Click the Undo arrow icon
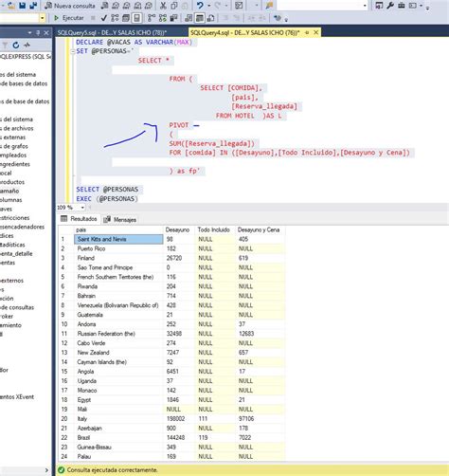Viewport: 449px width, 476px height. [x=200, y=6]
